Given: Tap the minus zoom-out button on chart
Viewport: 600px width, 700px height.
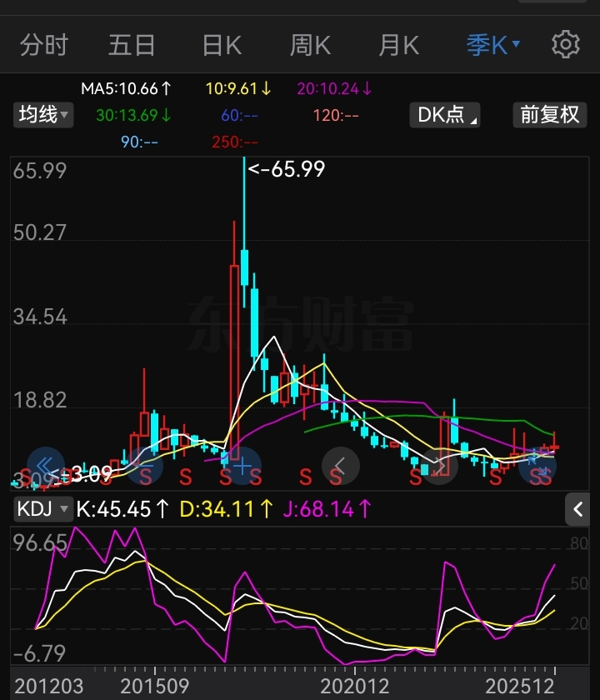Looking at the screenshot, I should [145, 466].
